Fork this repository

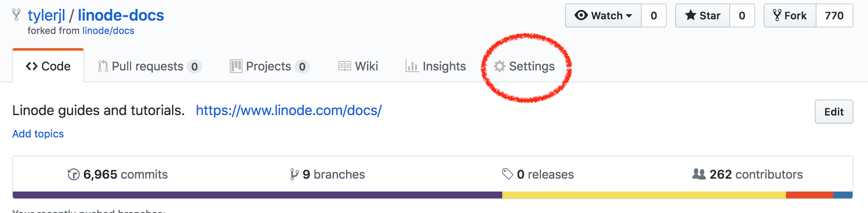coord(790,16)
